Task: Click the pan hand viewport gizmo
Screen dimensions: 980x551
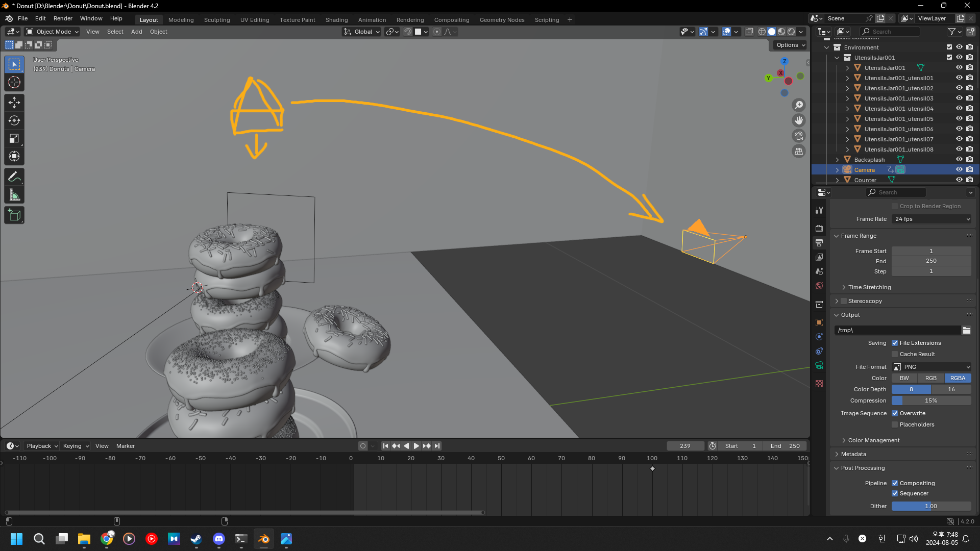Action: (799, 120)
